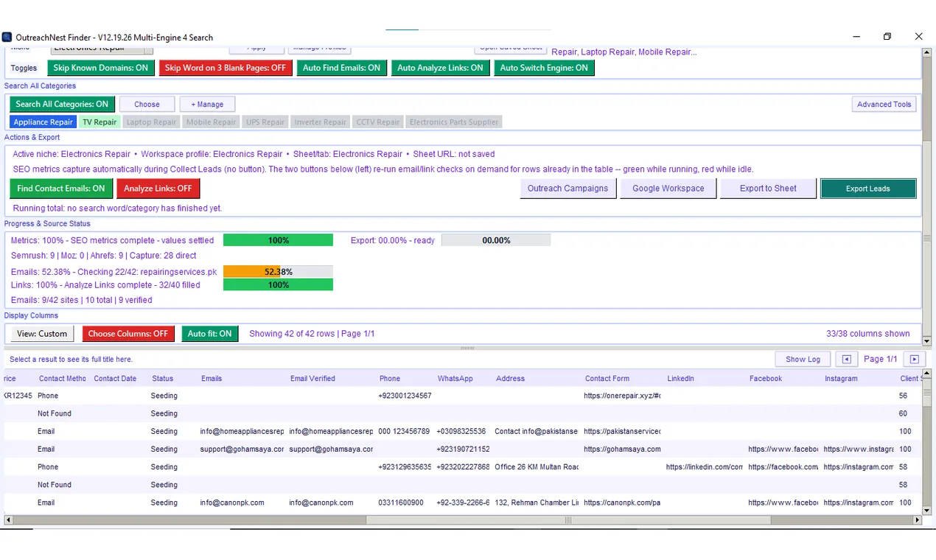Toggle Skip Word on 3 Blank Pages: OFF
This screenshot has width=936, height=560.
pyautogui.click(x=225, y=68)
